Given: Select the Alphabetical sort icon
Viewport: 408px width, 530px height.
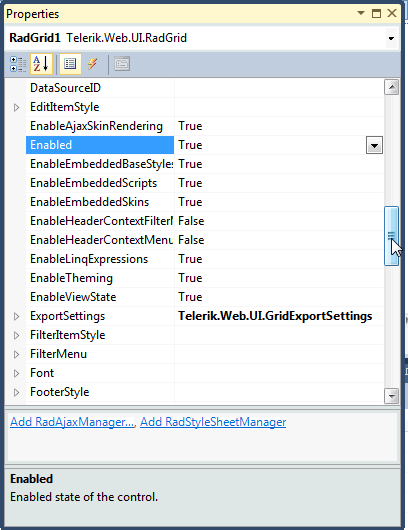Looking at the screenshot, I should (x=41, y=64).
